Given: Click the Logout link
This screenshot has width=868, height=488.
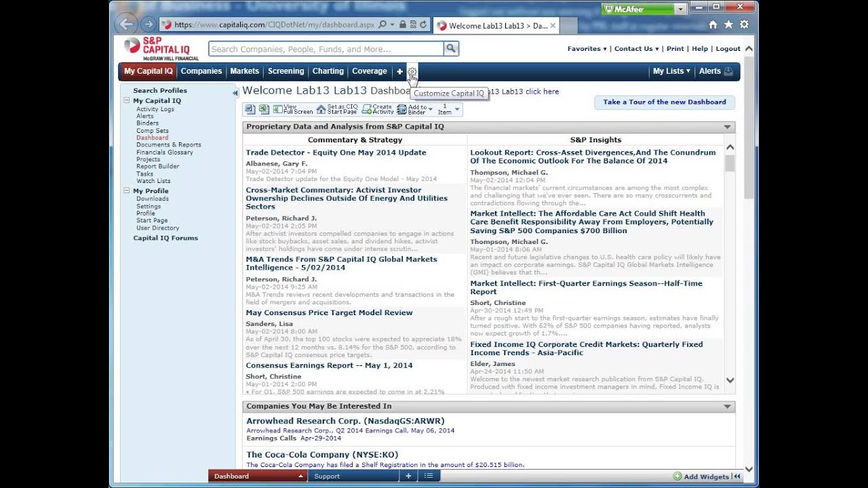Looking at the screenshot, I should click(728, 49).
